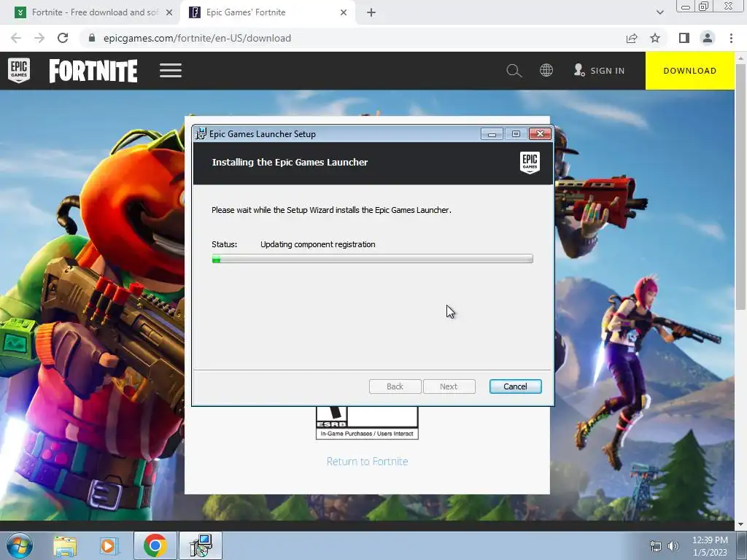Open Windows Media Player from taskbar
Screen dimensions: 747x560
[109, 546]
